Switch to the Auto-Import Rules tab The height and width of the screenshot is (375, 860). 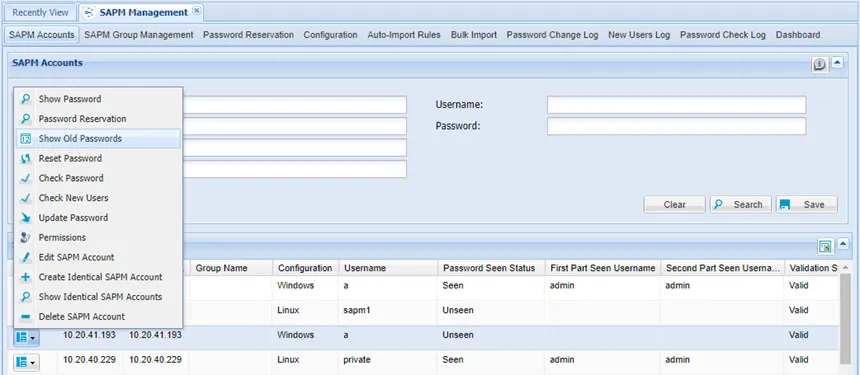click(404, 35)
